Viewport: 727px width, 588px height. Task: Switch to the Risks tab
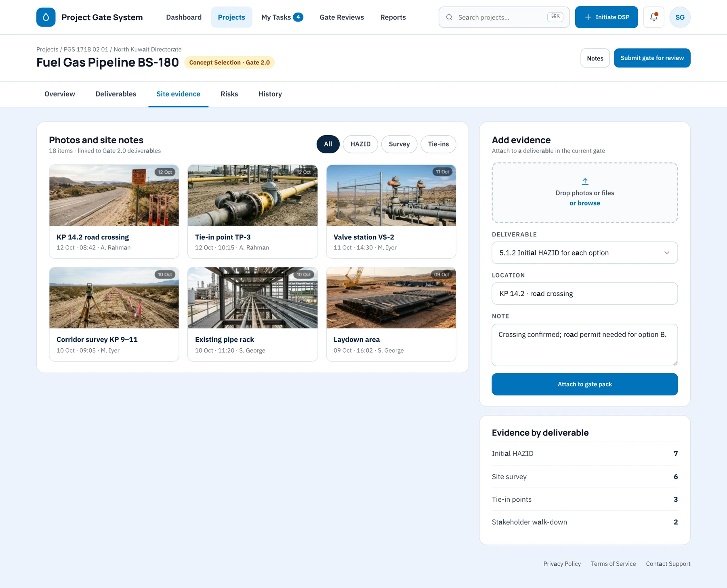click(x=229, y=94)
